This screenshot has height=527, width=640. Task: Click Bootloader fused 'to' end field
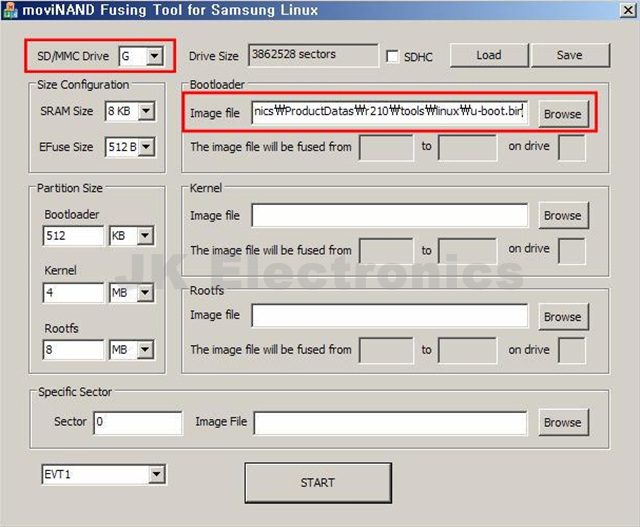coord(467,148)
